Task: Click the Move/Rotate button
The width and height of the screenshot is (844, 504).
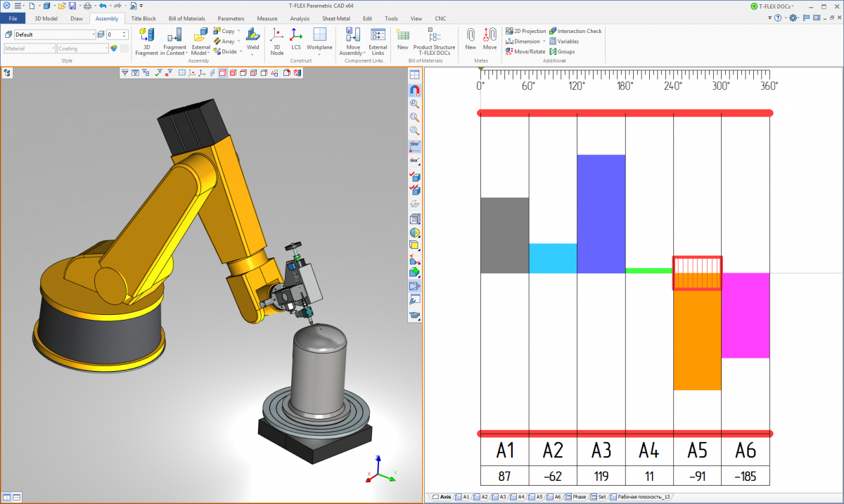Action: 525,51
